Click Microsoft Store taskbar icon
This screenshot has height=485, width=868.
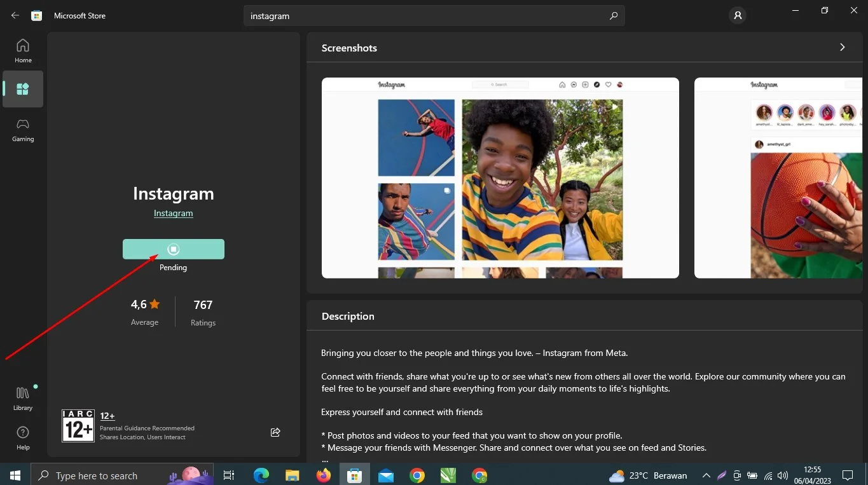click(x=355, y=475)
